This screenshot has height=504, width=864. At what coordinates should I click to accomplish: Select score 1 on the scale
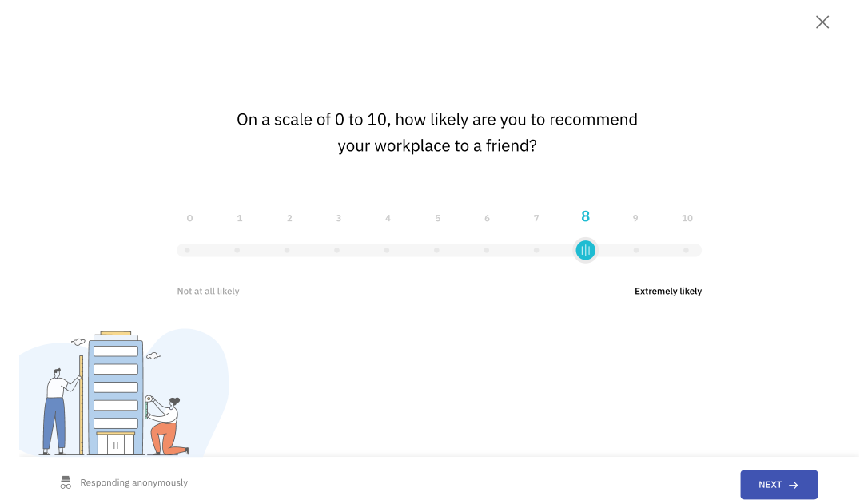(x=240, y=218)
